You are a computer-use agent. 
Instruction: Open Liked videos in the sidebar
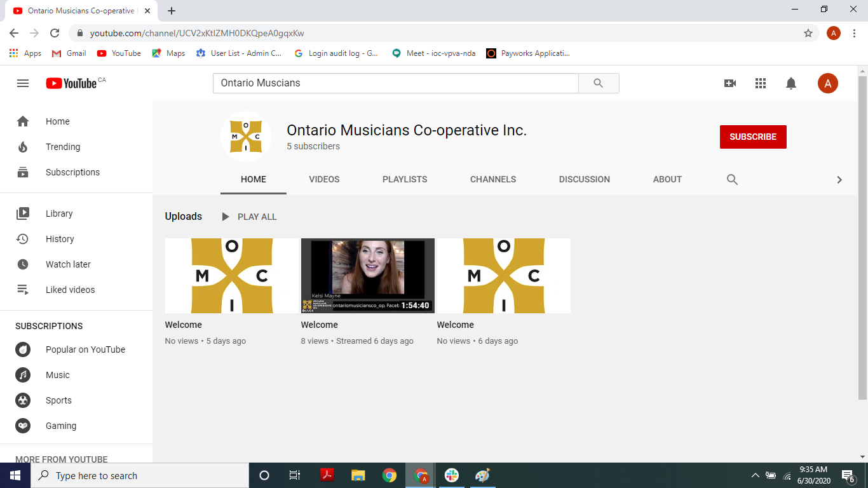[76, 290]
